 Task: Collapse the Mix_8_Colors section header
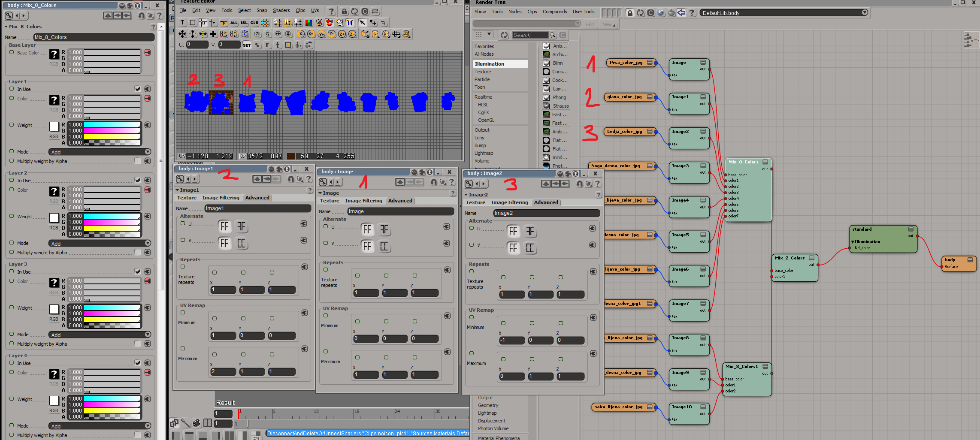tap(6, 27)
